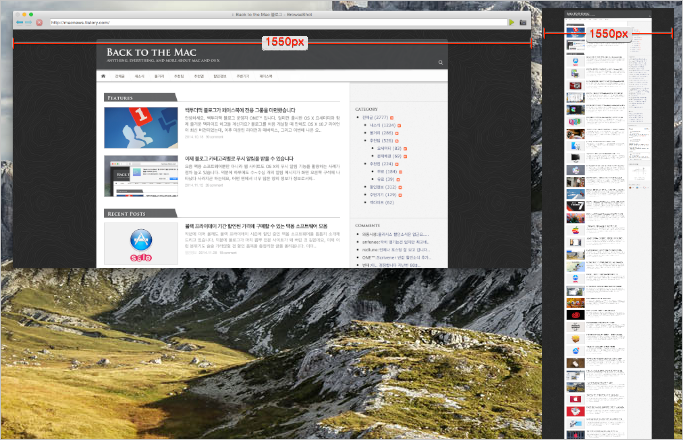
Task: Open the Back to the Mac site title
Action: pyautogui.click(x=152, y=52)
